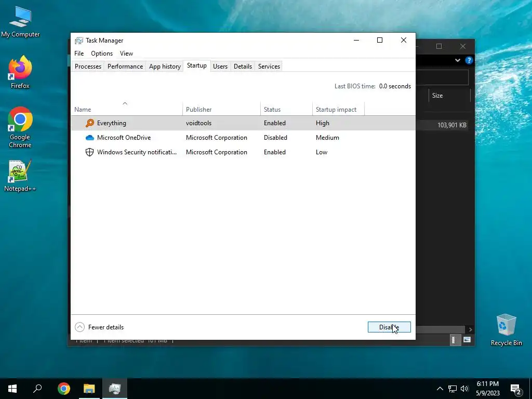Sort by the Publisher column header
This screenshot has height=399, width=532.
(x=221, y=109)
